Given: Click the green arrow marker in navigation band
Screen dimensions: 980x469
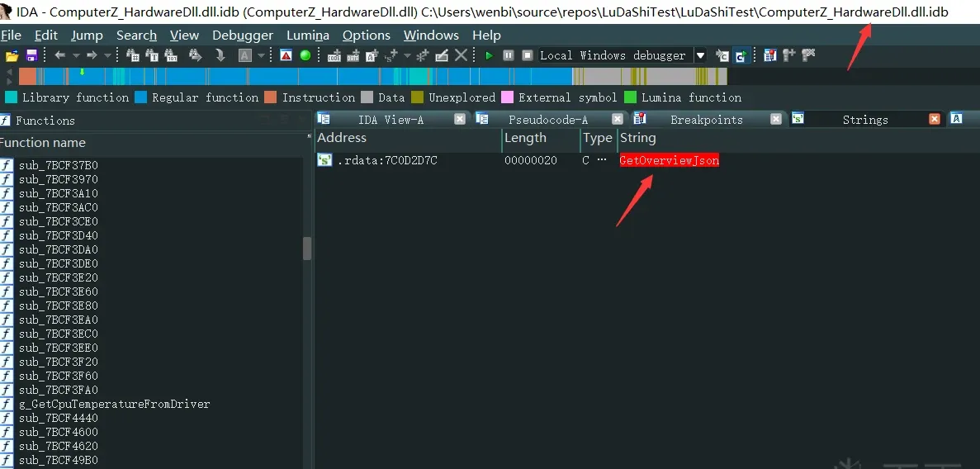Looking at the screenshot, I should coord(81,73).
